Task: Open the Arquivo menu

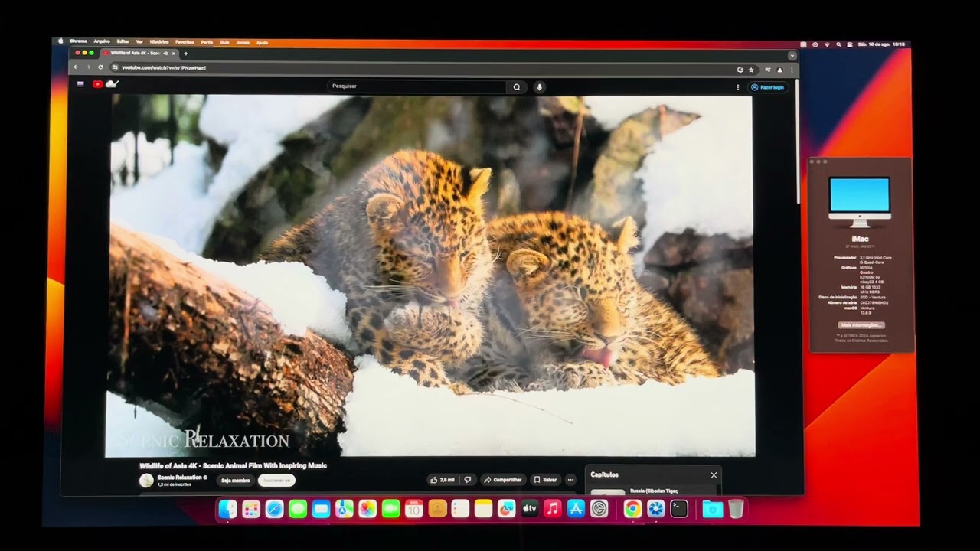Action: (x=102, y=41)
